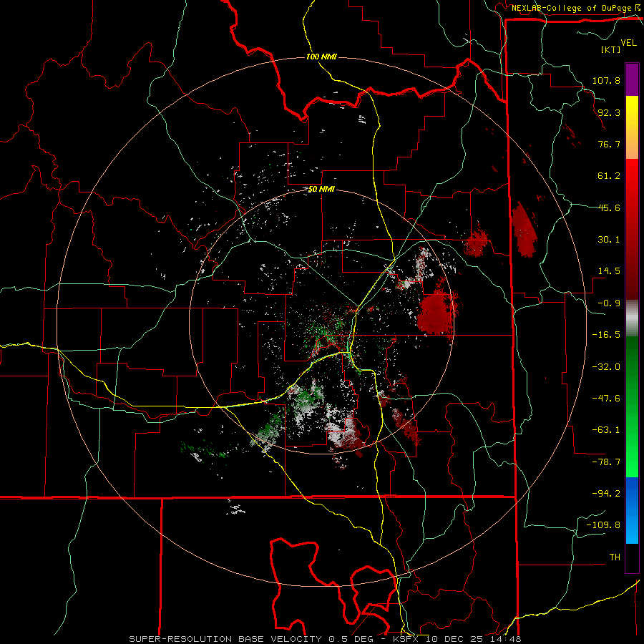Select the 76.7 scale value
The image size is (644, 644).
pyautogui.click(x=609, y=144)
